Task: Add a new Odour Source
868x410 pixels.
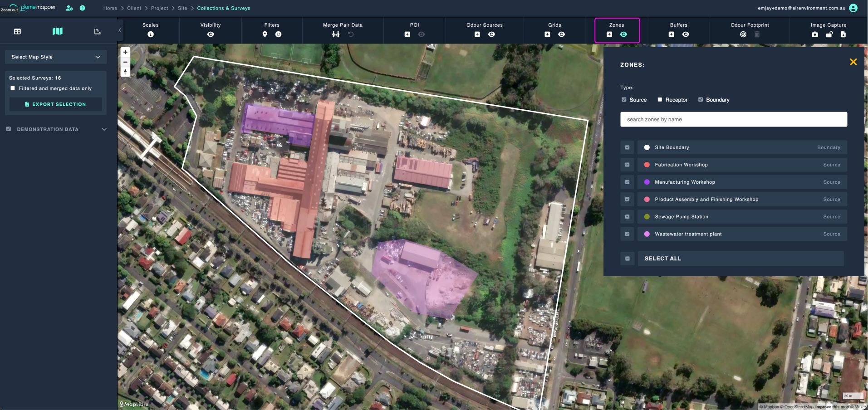Action: tap(477, 34)
